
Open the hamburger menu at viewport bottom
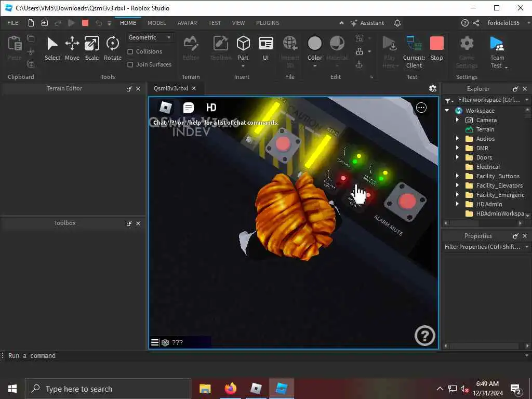pyautogui.click(x=155, y=342)
